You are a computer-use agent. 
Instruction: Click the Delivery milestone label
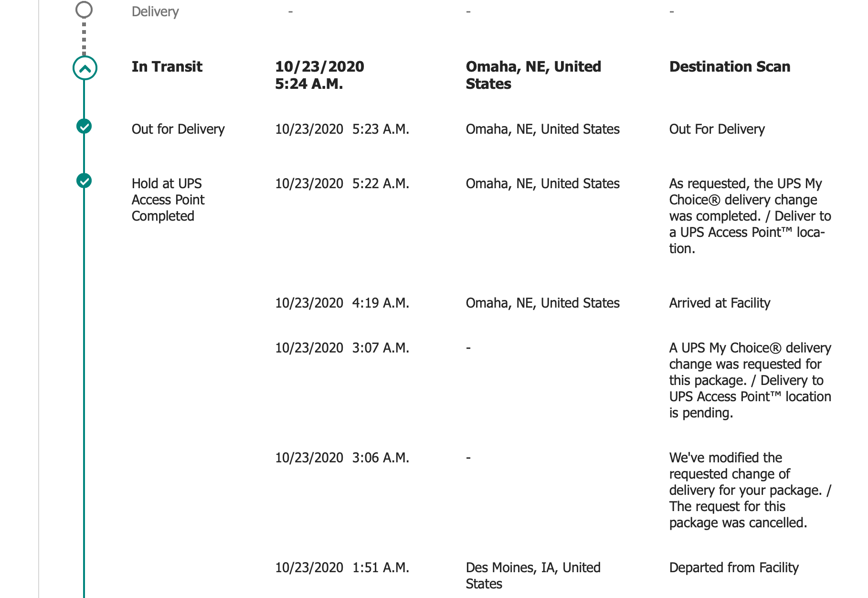pyautogui.click(x=155, y=11)
